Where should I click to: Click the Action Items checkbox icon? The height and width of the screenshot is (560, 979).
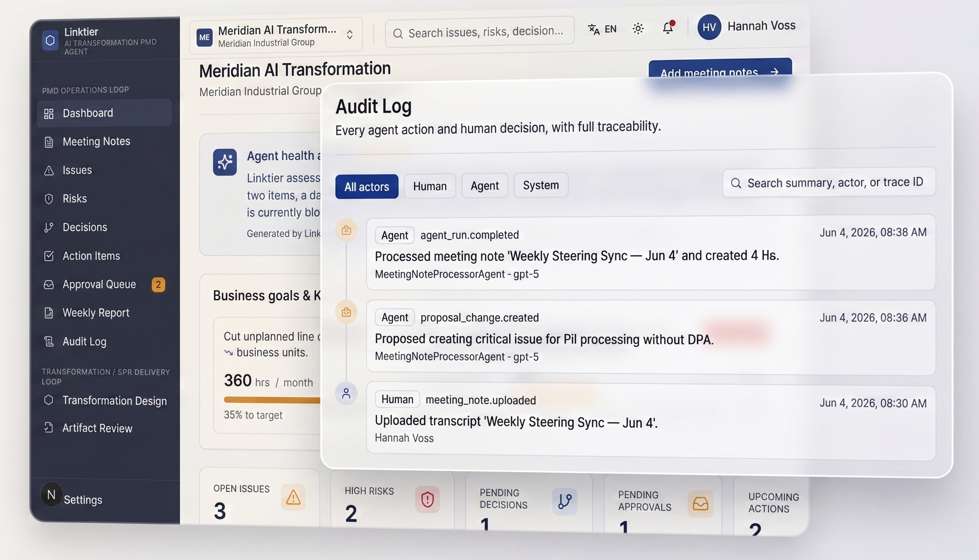(x=49, y=256)
